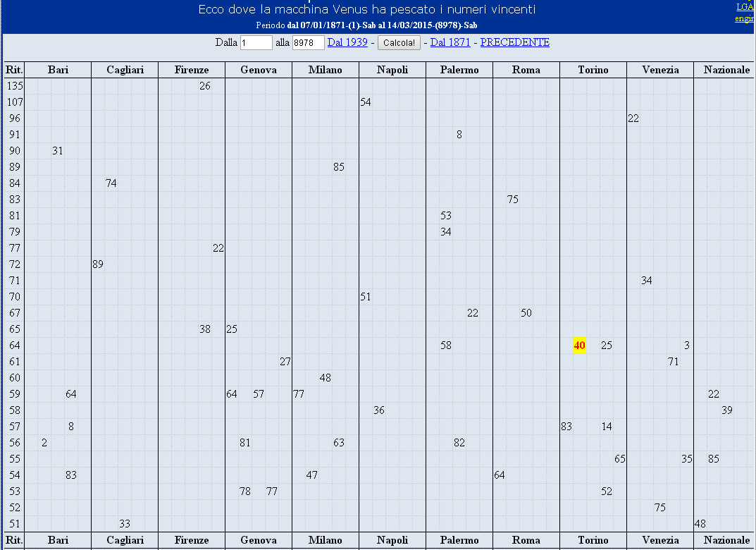The width and height of the screenshot is (756, 550).
Task: Select number 22 in Venezia row 96
Action: pos(633,118)
